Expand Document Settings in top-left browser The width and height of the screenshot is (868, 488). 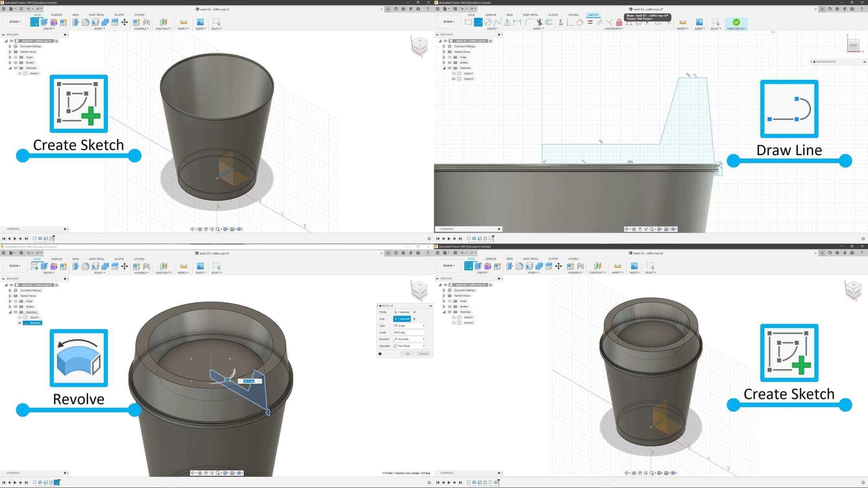[10, 47]
